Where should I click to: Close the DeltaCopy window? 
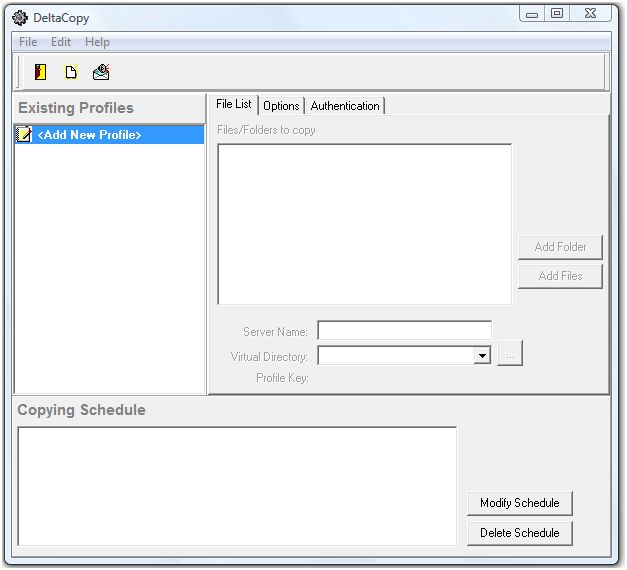coord(590,14)
